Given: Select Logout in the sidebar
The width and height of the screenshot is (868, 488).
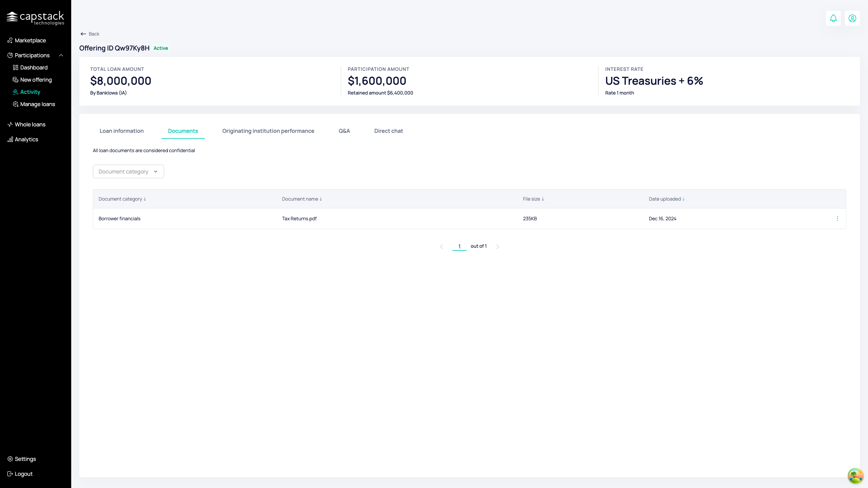Looking at the screenshot, I should (x=24, y=474).
